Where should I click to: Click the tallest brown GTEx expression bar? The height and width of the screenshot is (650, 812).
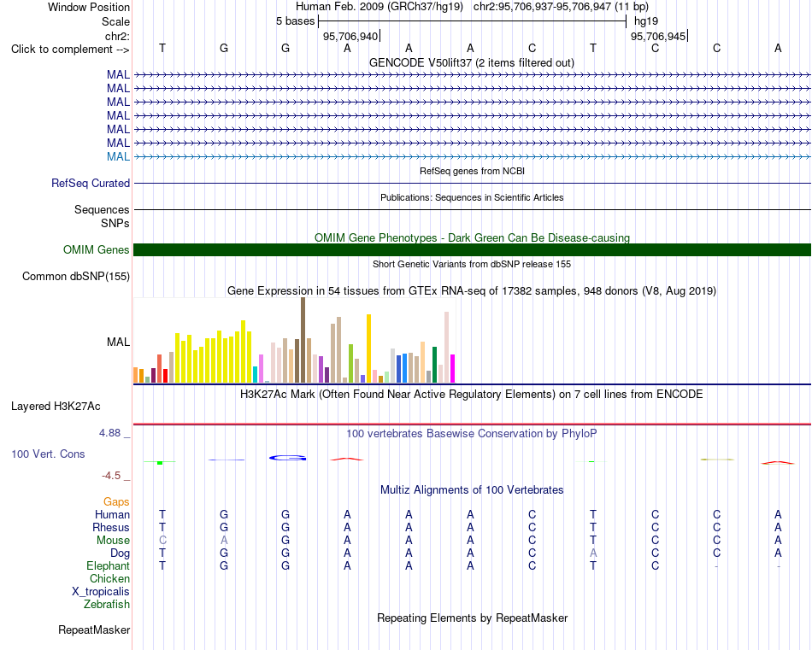303,340
